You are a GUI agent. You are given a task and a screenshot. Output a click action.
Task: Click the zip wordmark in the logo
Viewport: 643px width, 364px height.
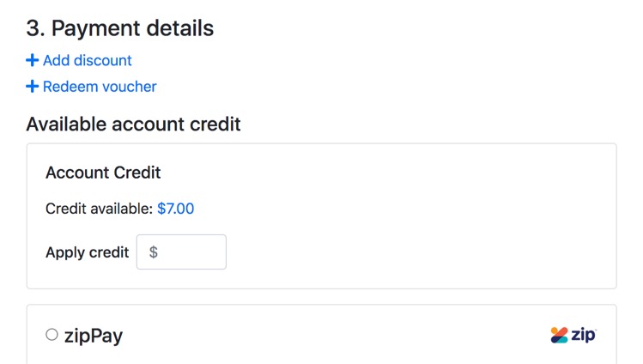pos(584,335)
